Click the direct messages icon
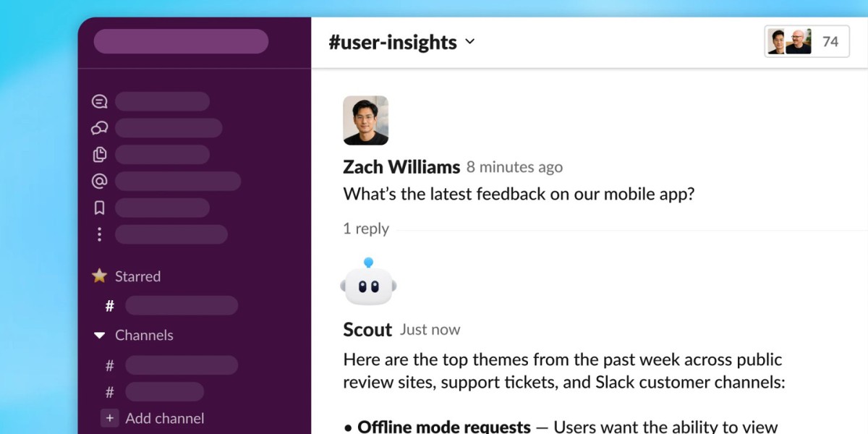The width and height of the screenshot is (868, 434). [x=99, y=128]
